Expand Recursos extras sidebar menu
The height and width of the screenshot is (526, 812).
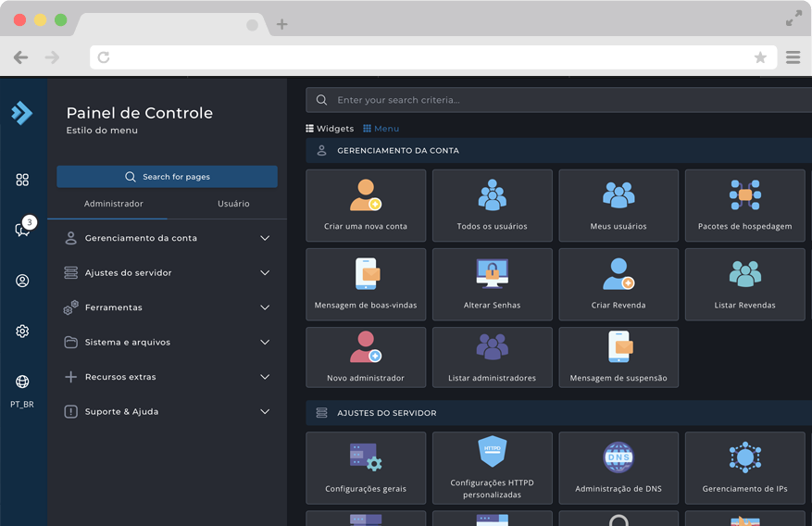point(168,377)
